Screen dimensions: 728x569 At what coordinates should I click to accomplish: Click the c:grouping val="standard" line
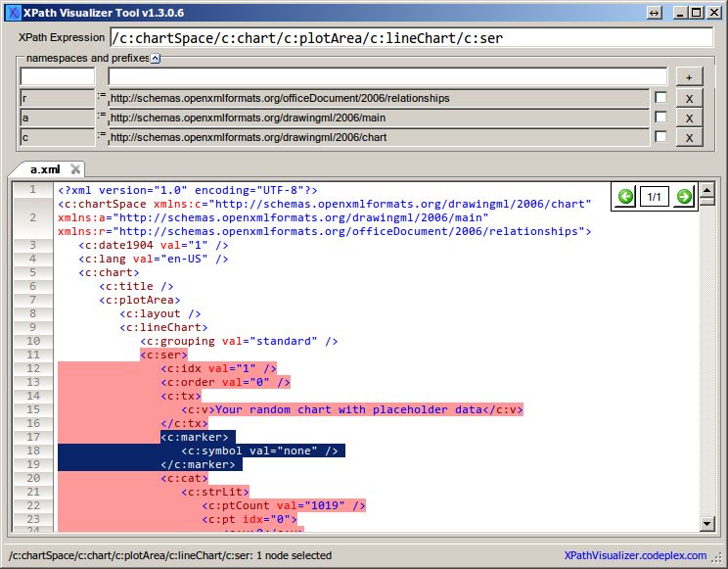point(239,341)
